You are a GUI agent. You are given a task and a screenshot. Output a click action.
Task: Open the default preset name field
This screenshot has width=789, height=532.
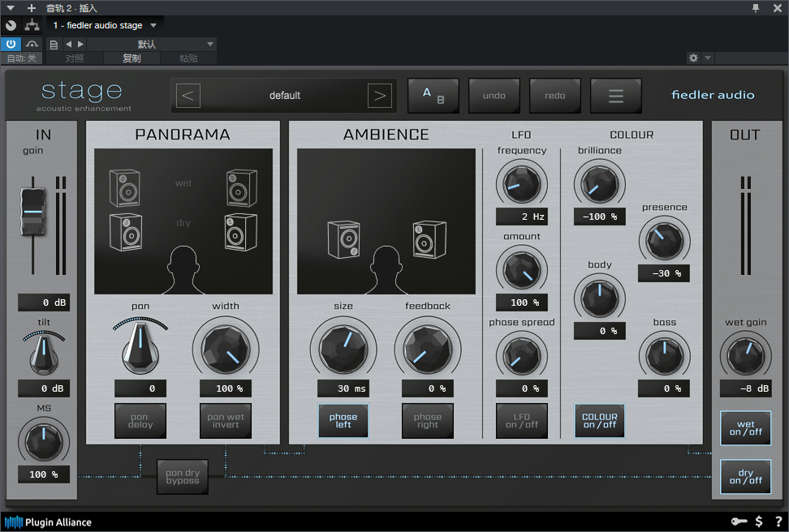[x=284, y=96]
